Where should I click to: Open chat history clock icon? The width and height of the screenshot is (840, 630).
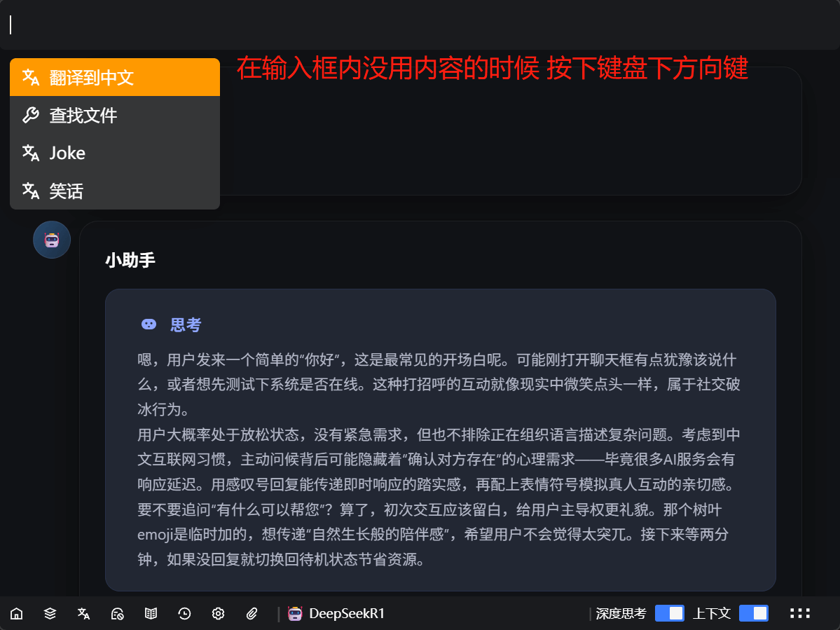184,614
